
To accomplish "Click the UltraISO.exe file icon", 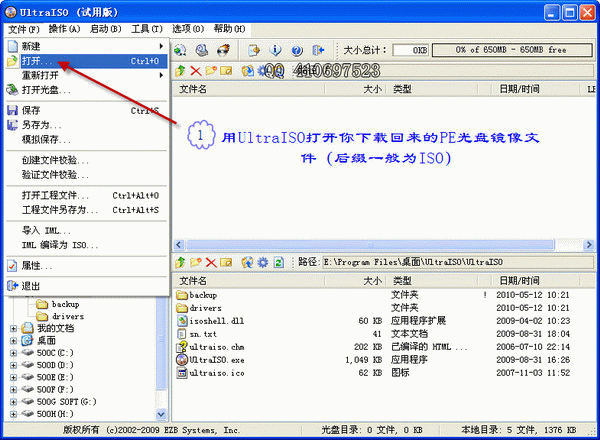I will (x=181, y=358).
